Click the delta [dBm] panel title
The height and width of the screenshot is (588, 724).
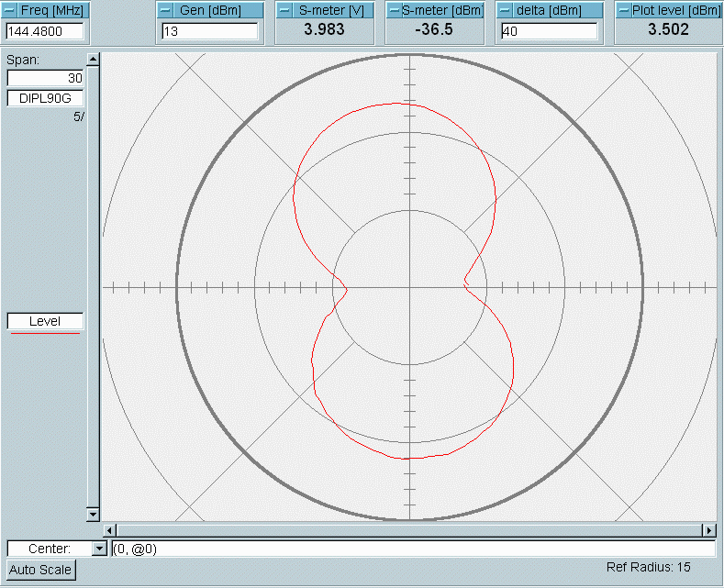[549, 10]
